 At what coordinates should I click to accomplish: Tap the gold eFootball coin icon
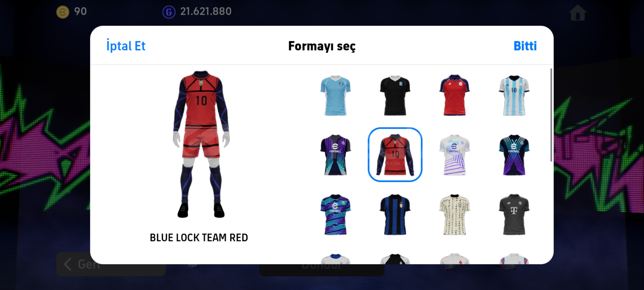coord(63,12)
